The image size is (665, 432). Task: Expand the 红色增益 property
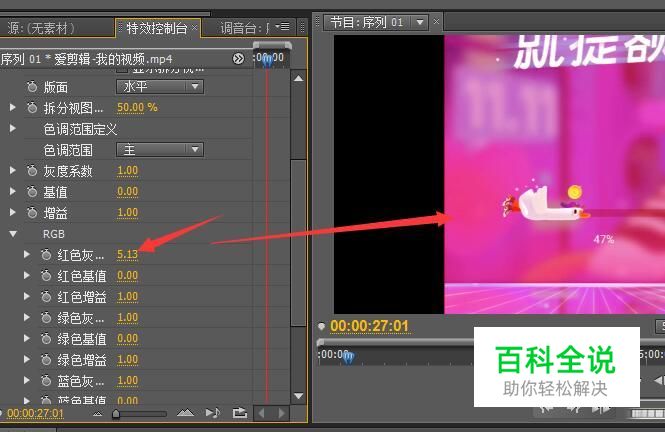27,296
